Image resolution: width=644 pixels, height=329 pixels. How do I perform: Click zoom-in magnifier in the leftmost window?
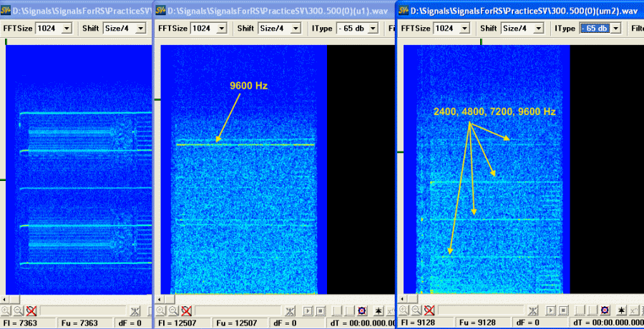click(x=6, y=310)
